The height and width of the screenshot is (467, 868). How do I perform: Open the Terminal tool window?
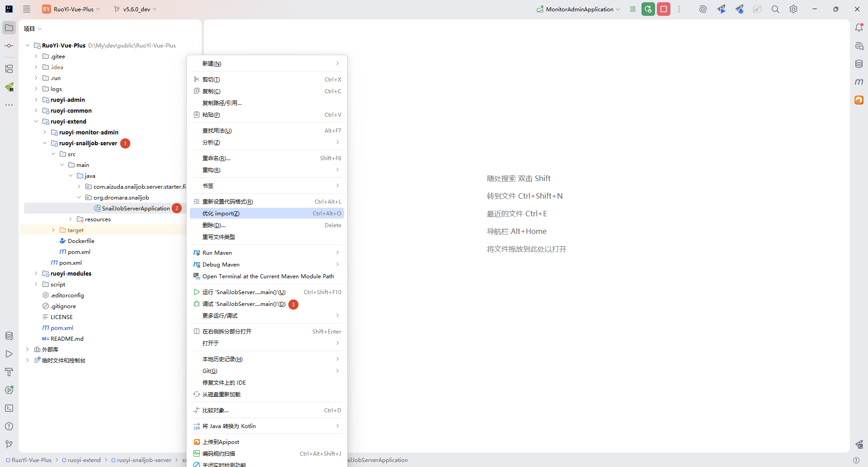point(9,408)
